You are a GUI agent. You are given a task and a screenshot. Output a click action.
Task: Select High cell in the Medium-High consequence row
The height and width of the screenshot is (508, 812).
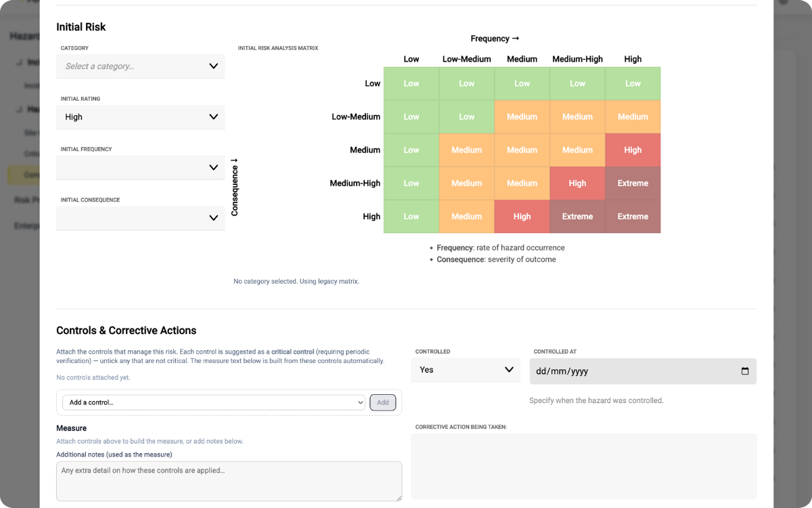[x=577, y=184]
